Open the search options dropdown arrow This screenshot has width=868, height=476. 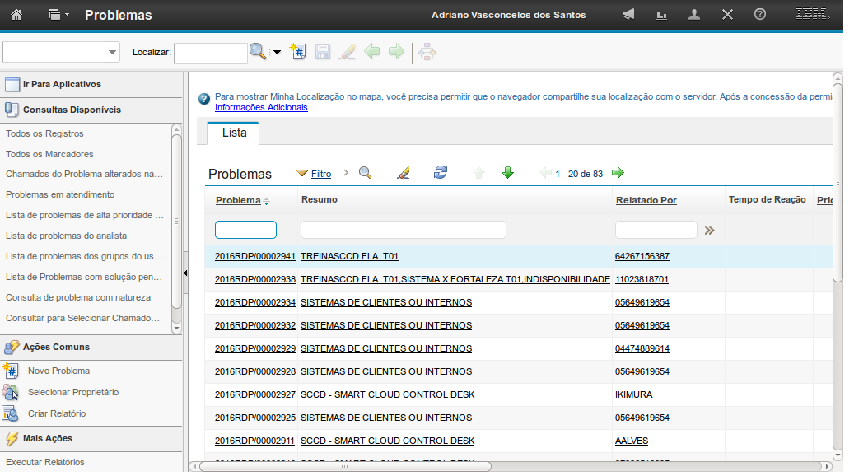[x=277, y=53]
